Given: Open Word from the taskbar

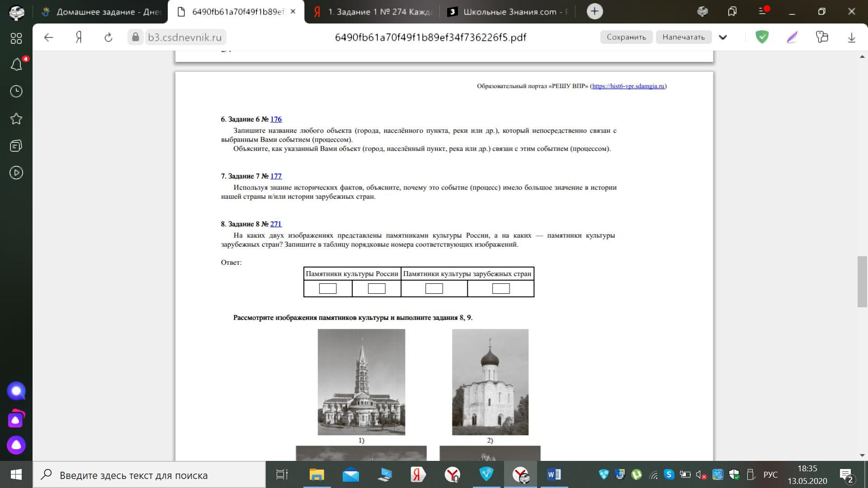Looking at the screenshot, I should coord(554,474).
